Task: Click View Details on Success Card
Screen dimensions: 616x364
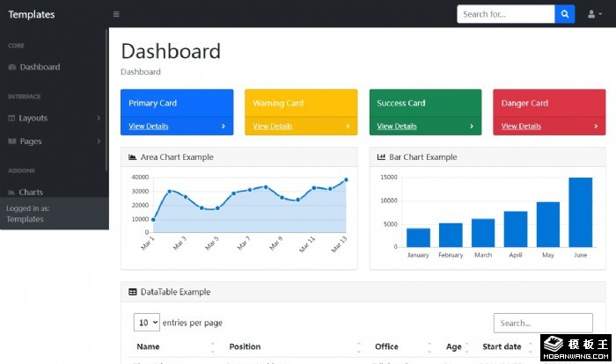Action: (x=397, y=126)
